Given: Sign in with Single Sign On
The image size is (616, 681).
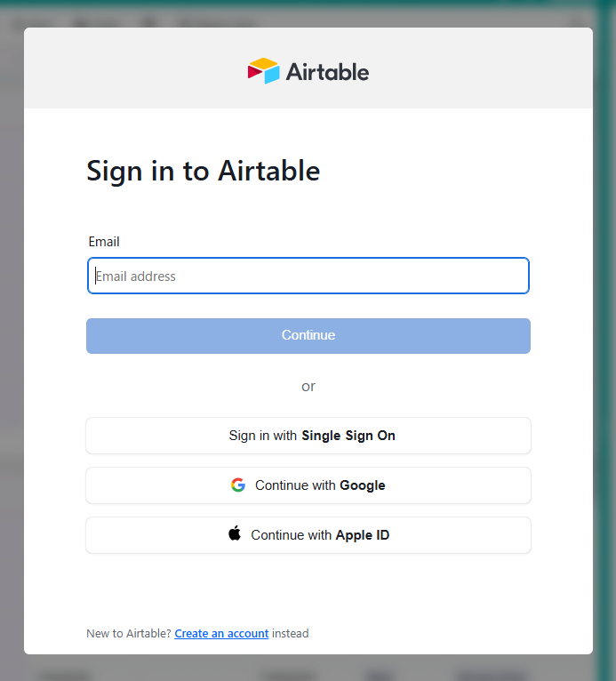Looking at the screenshot, I should 308,436.
